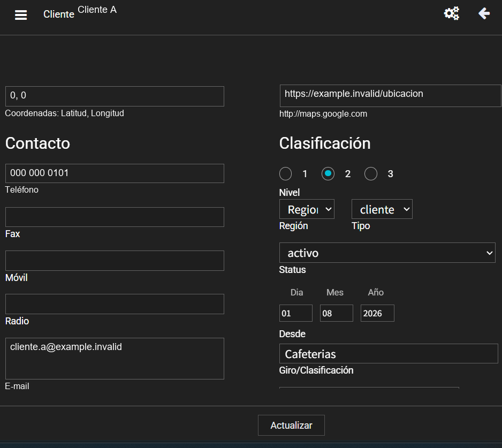Select Nivel 2 radio button
This screenshot has width=502, height=448.
328,174
